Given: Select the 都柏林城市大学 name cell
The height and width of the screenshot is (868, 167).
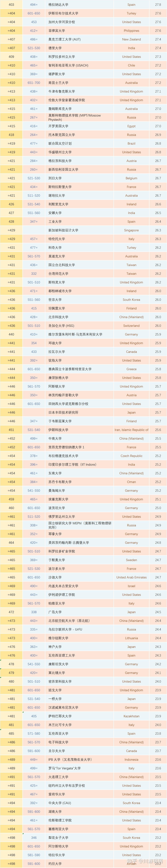Looking at the screenshot, I should [x=60, y=291].
